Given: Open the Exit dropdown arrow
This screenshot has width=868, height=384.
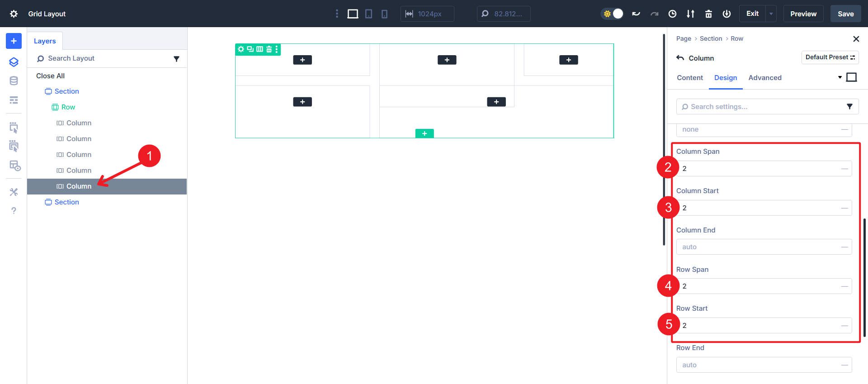Looking at the screenshot, I should (x=771, y=14).
